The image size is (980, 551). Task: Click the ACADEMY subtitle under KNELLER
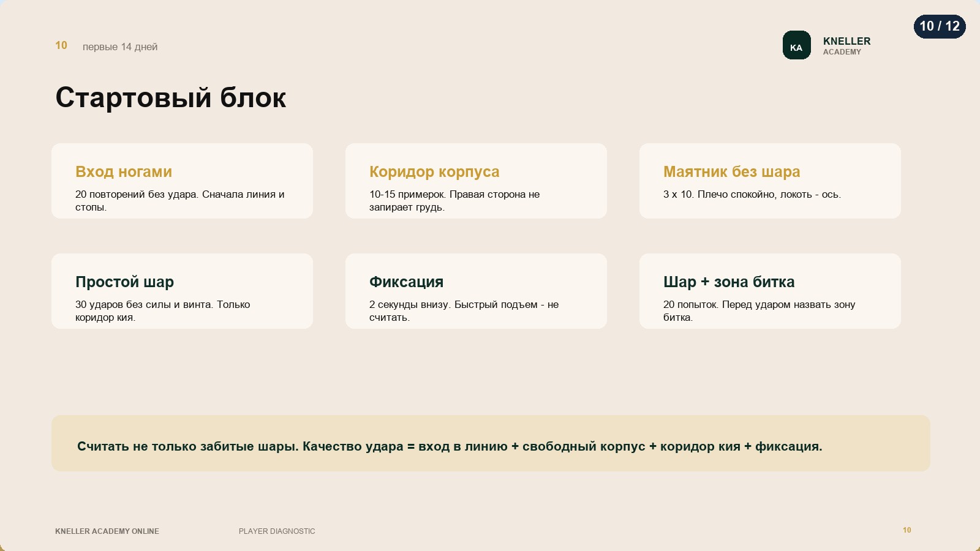coord(842,52)
